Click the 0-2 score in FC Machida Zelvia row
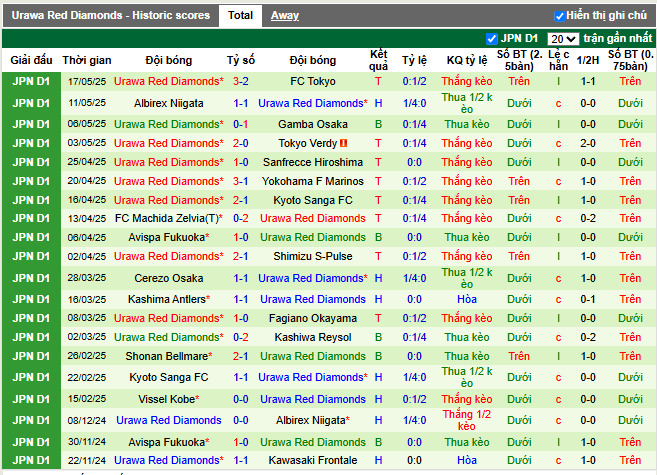This screenshot has height=475, width=657. [241, 218]
